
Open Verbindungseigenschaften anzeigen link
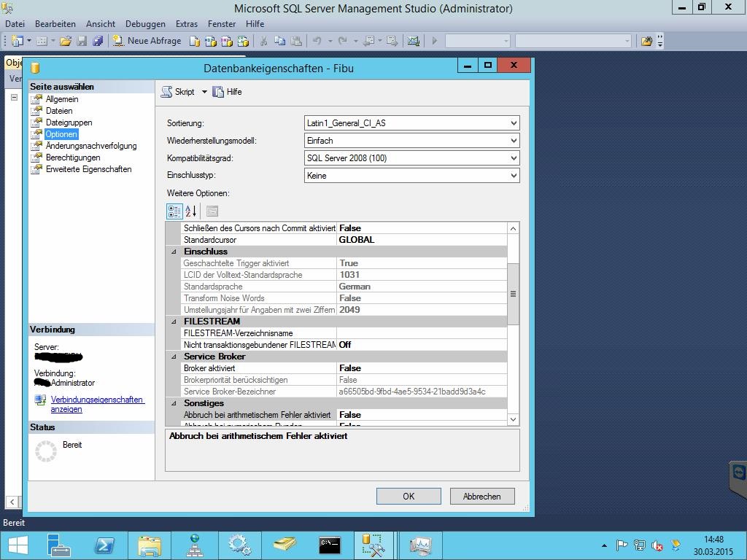tap(97, 404)
